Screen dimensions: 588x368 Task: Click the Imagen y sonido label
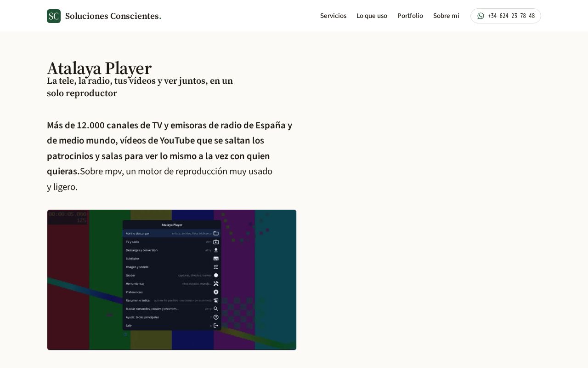137,267
